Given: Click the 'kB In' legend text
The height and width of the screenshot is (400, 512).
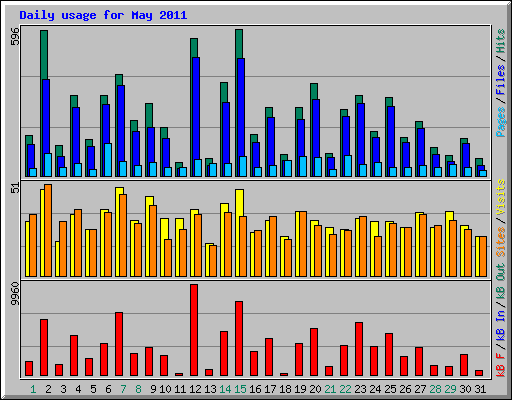Looking at the screenshot, I should (x=500, y=325).
